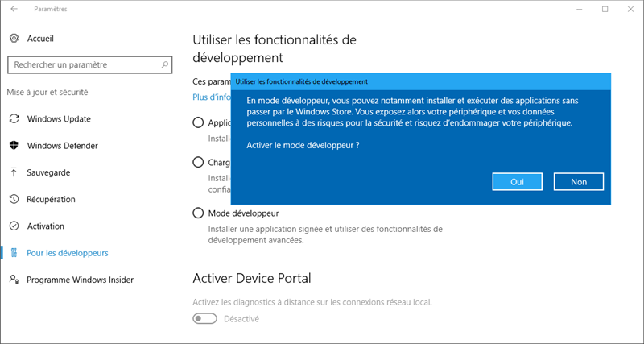Viewport: 644px width, 344px height.
Task: Select the Mode développeur radio button
Action: (x=198, y=213)
